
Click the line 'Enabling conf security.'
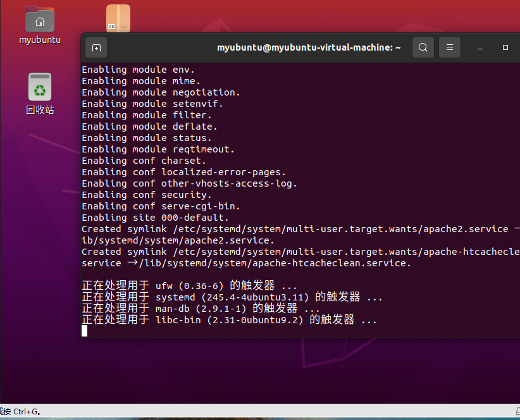coord(147,195)
